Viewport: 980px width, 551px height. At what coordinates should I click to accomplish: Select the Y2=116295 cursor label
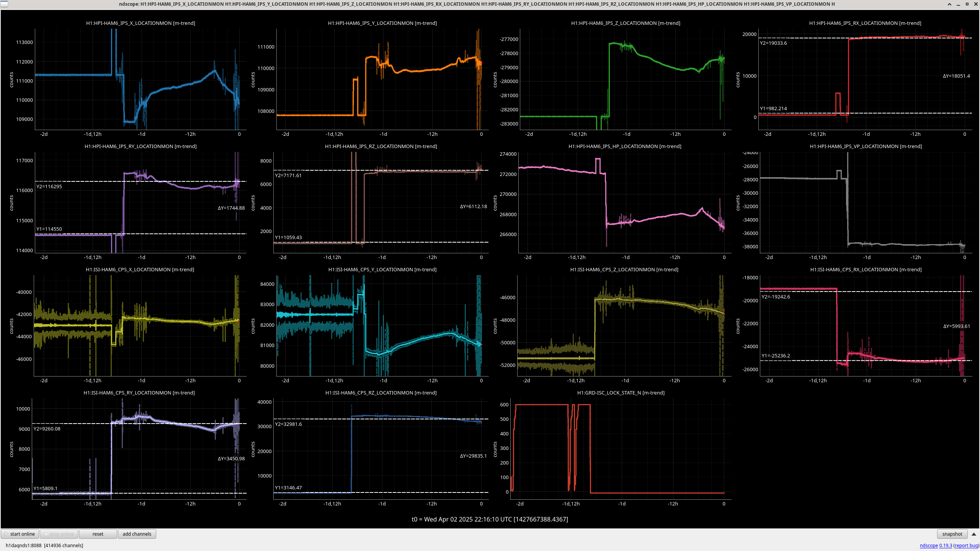click(x=49, y=186)
